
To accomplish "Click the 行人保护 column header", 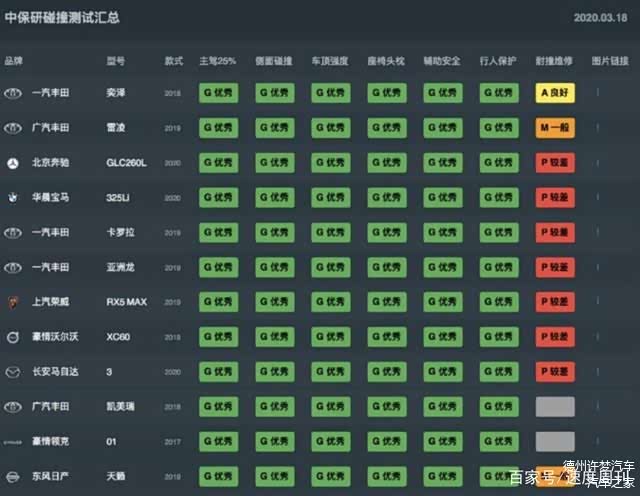I will (x=498, y=61).
